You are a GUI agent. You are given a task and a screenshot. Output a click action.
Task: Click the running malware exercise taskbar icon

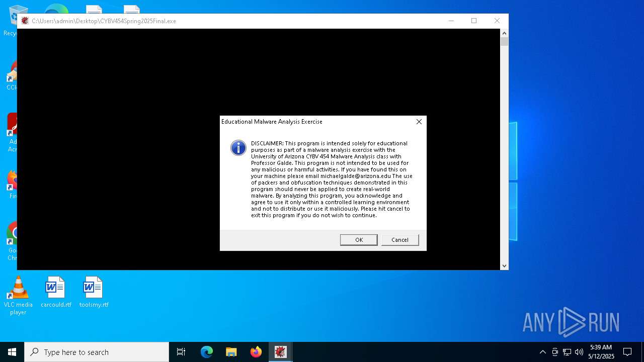281,352
